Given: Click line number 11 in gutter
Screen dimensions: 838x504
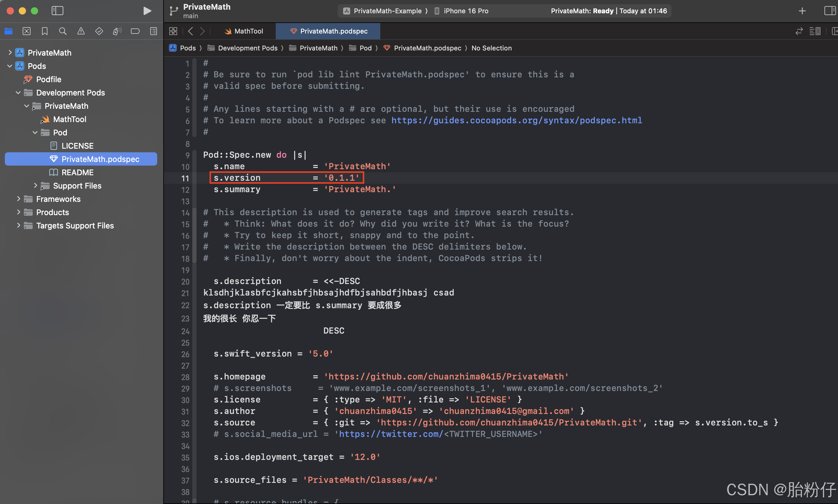Looking at the screenshot, I should (185, 178).
